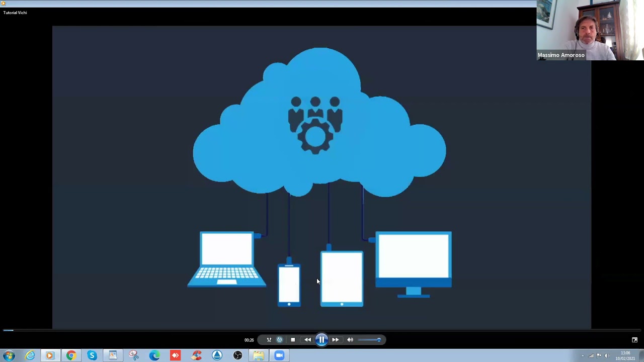Mute the player volume speaker icon
Image resolution: width=644 pixels, height=362 pixels.
(350, 340)
